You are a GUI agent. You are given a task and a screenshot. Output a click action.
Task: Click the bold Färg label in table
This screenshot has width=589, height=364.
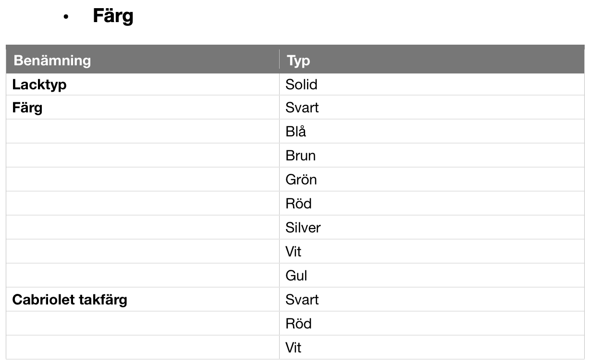click(27, 108)
